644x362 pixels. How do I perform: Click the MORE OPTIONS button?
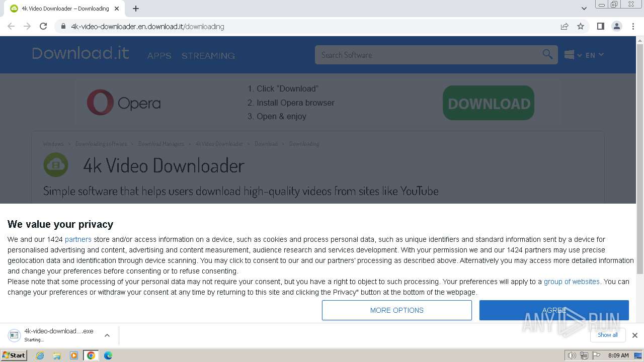[397, 310]
